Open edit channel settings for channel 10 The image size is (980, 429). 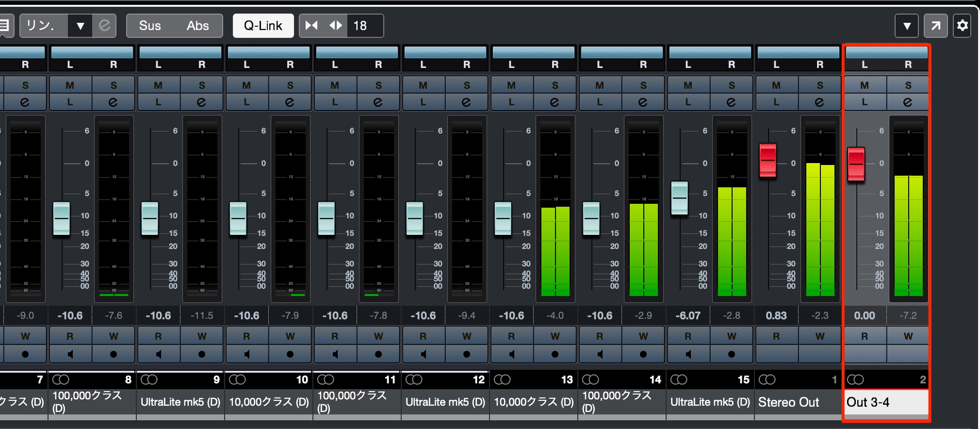pyautogui.click(x=290, y=102)
